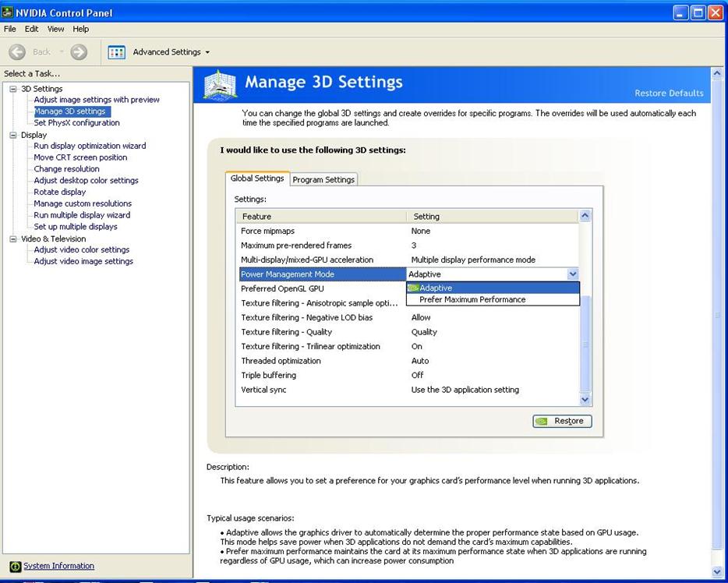Select the Preferred OpenGL GPU row
This screenshot has width=728, height=583.
pyautogui.click(x=323, y=288)
